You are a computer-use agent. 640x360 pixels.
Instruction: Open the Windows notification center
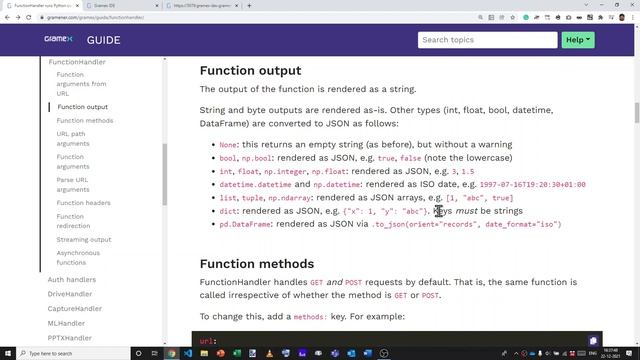point(629,353)
